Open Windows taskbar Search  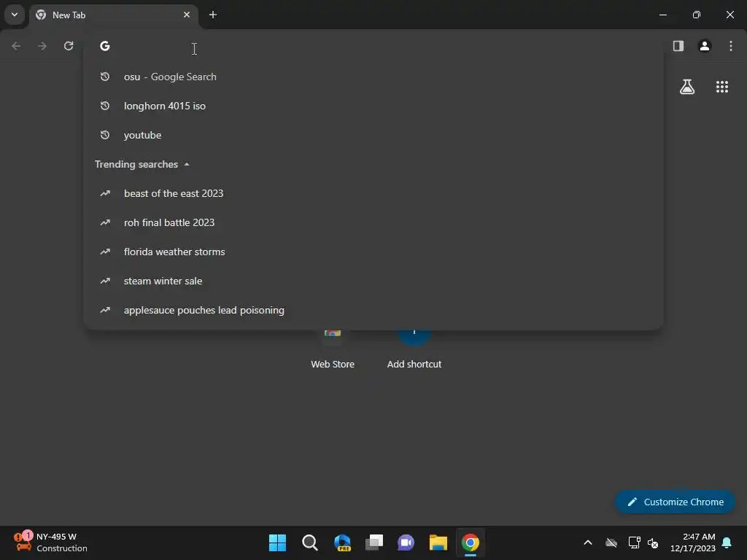309,542
